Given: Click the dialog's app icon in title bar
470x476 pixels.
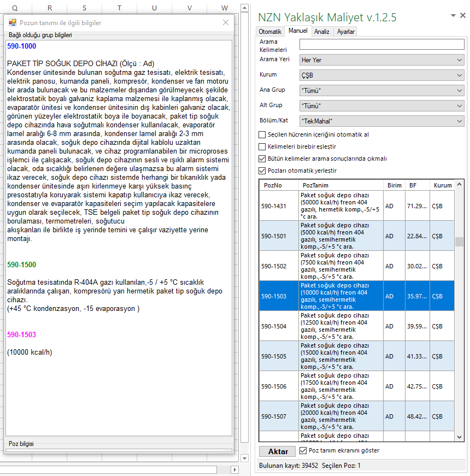Looking at the screenshot, I should point(12,22).
